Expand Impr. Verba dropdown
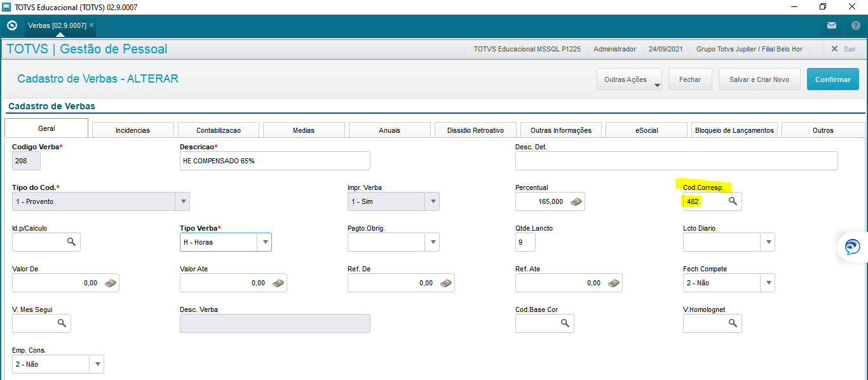The width and height of the screenshot is (868, 380). point(433,201)
